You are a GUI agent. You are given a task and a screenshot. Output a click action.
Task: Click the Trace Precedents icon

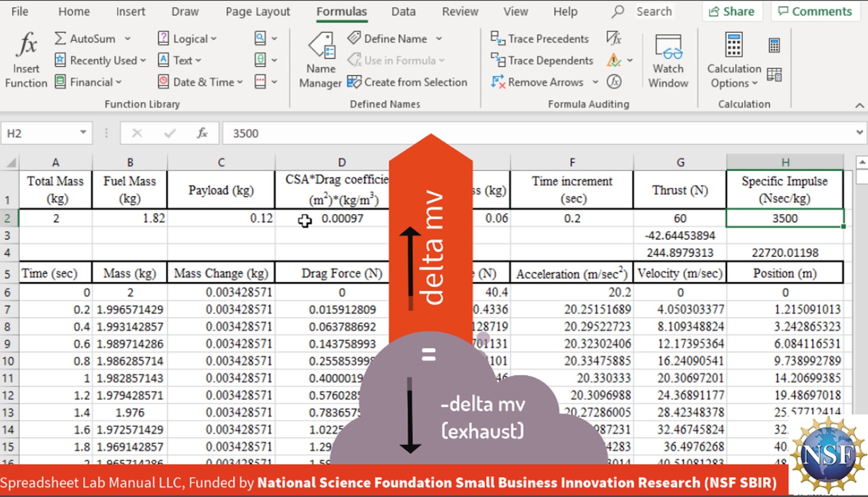(498, 38)
